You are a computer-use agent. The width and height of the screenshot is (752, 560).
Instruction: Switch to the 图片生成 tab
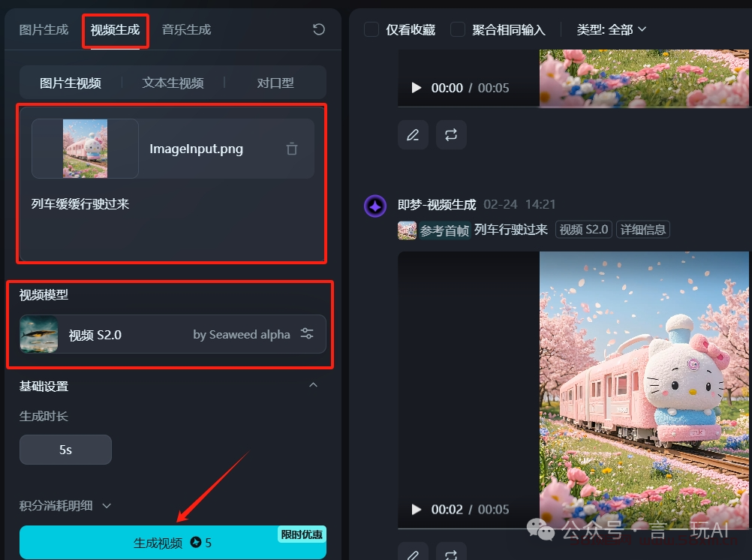click(x=44, y=30)
